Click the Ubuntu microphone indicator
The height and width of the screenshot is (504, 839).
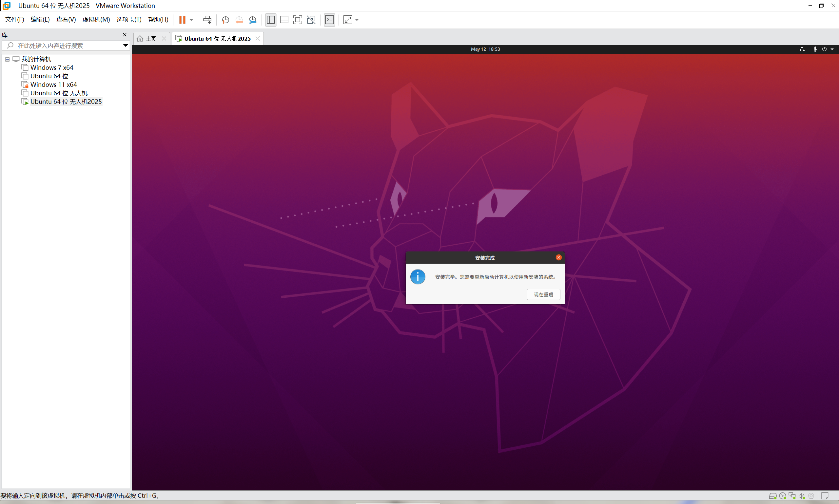click(x=815, y=49)
